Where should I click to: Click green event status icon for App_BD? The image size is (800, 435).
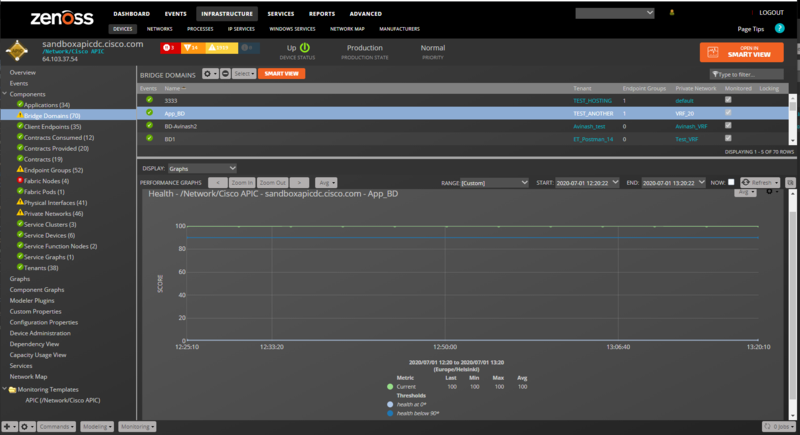(149, 113)
